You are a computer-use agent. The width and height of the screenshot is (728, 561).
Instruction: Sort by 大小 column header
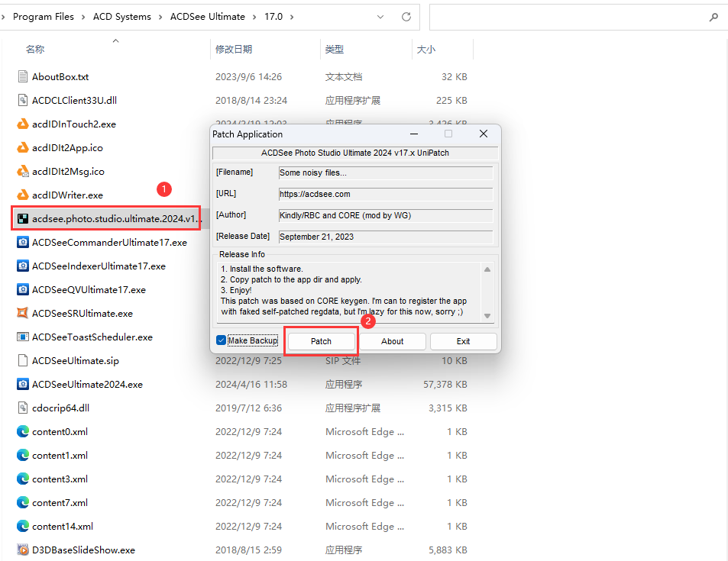[x=425, y=49]
